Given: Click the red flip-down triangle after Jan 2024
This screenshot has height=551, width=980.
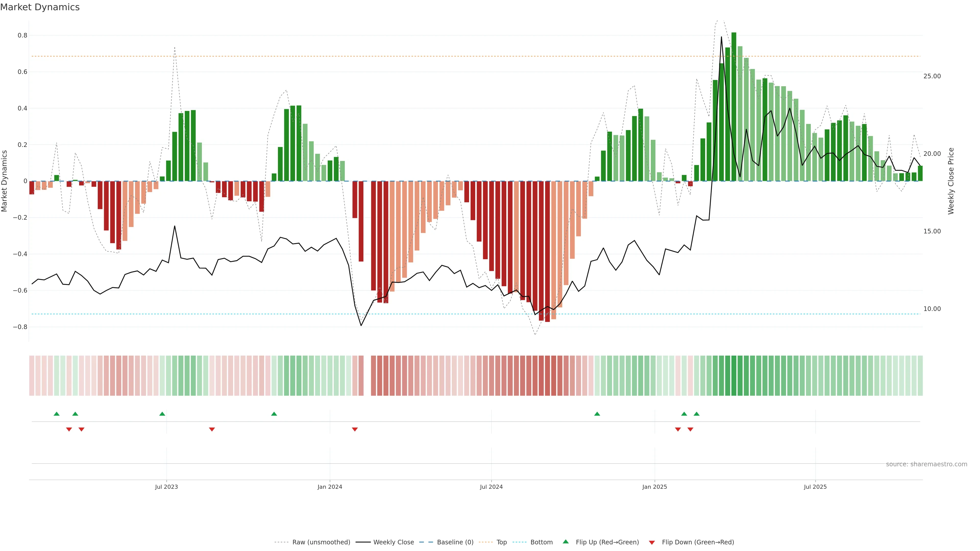Looking at the screenshot, I should tap(354, 429).
